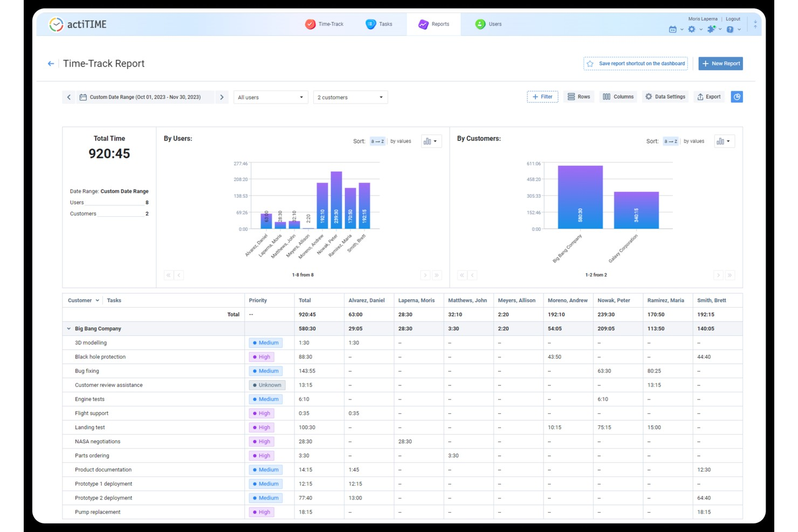Open the integrations puzzle-piece icon
The width and height of the screenshot is (798, 532).
click(711, 30)
